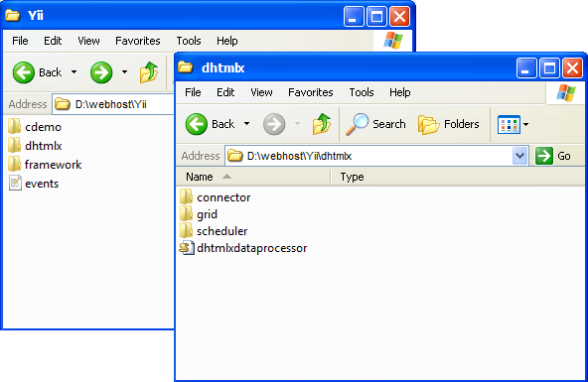Viewport: 588px width, 382px height.
Task: Click the 'connector' file name text
Action: (223, 197)
